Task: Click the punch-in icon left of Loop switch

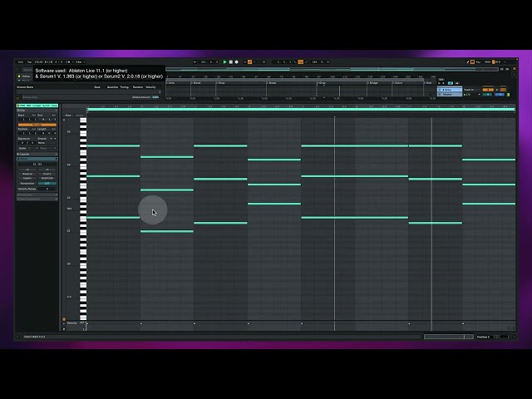Action: click(295, 62)
